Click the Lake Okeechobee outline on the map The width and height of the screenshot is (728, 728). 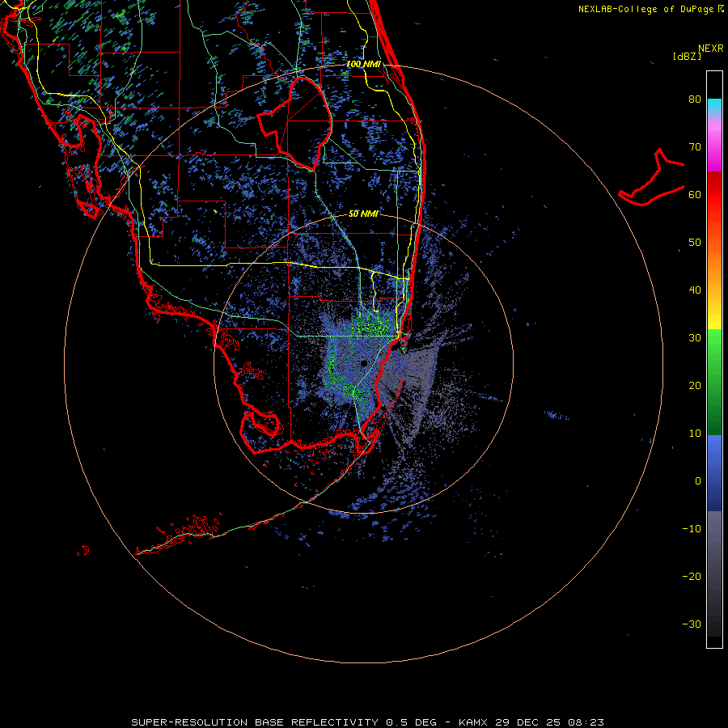[x=295, y=123]
